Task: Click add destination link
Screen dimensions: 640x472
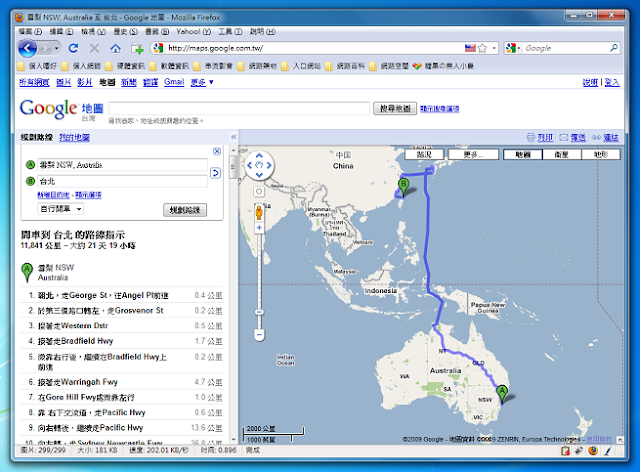Action: coord(53,195)
